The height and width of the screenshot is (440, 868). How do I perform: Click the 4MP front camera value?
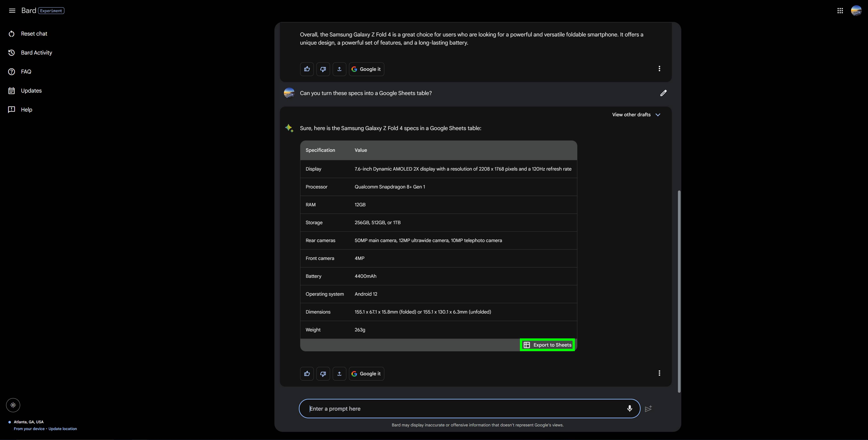(360, 258)
